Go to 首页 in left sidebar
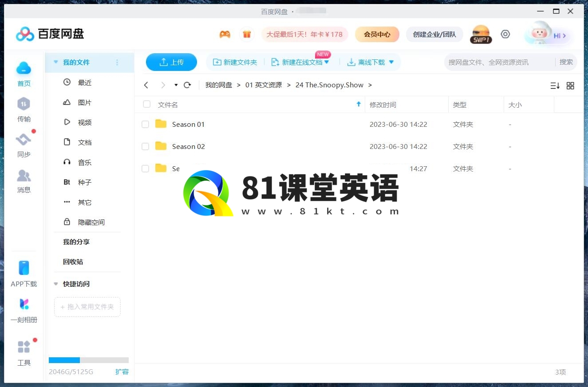Image resolution: width=588 pixels, height=387 pixels. pyautogui.click(x=24, y=74)
